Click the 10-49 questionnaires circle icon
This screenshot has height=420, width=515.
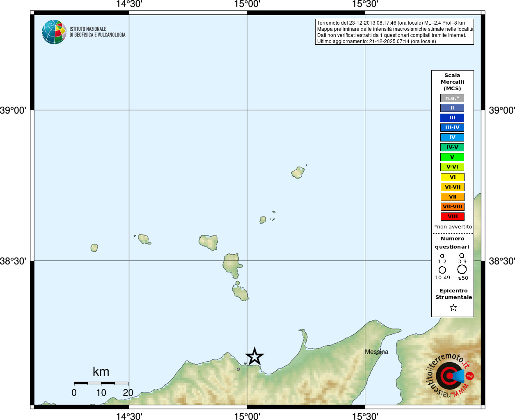coord(442,270)
